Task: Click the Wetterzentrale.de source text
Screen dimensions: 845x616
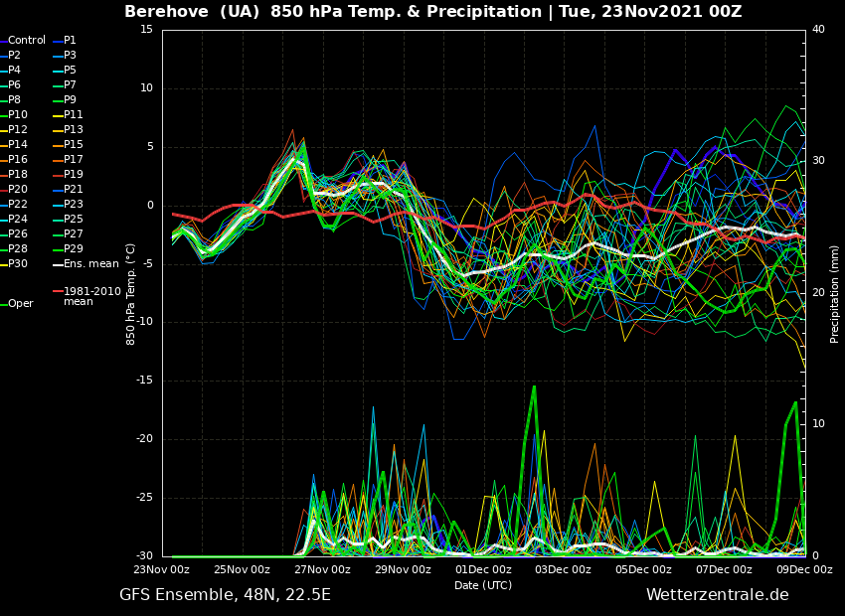Action: 717,595
